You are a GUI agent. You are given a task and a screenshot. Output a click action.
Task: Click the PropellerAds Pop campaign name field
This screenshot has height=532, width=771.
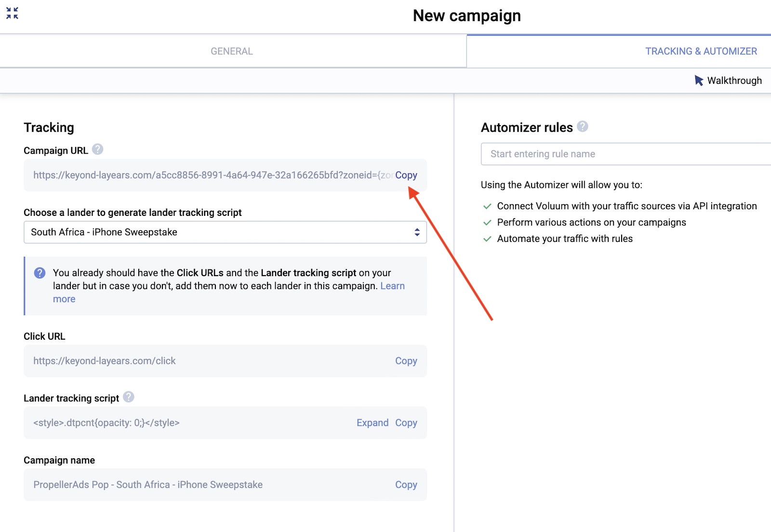[x=148, y=485]
